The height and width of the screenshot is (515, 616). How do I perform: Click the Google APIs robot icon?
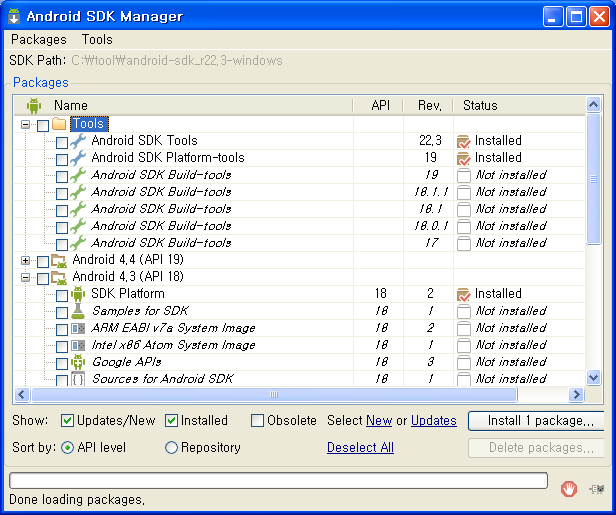78,362
